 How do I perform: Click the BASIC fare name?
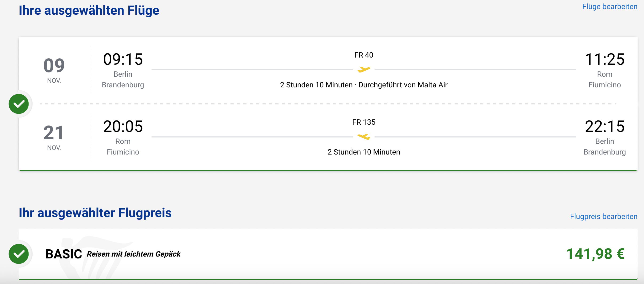(64, 254)
